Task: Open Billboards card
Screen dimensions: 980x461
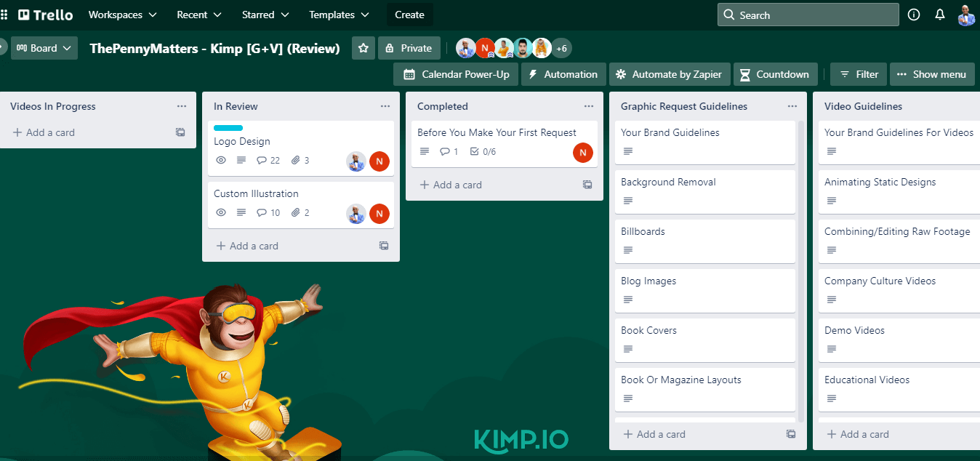Action: point(705,241)
